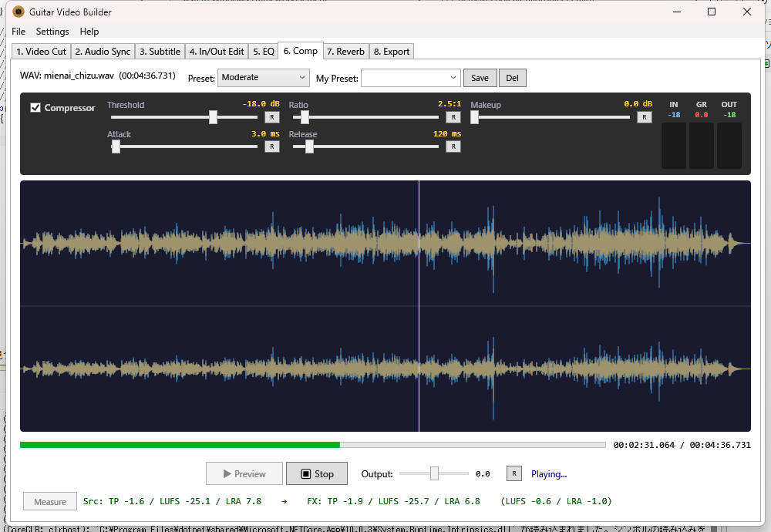Screen dimensions: 771x532
Task: Reset the Attack time with its R button
Action: 271,146
